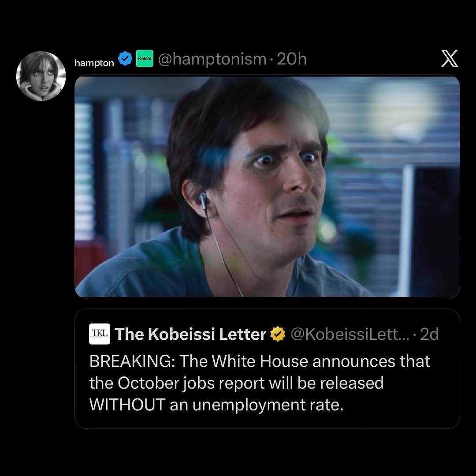476x476 pixels.
Task: Click the green Kalshi affiliate badge
Action: (x=144, y=59)
